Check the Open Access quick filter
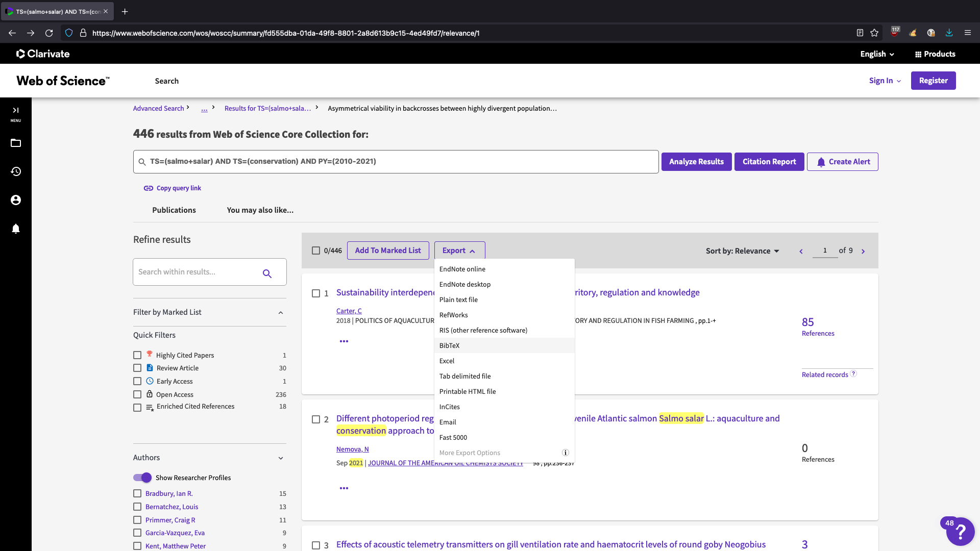980x551 pixels. 137,394
